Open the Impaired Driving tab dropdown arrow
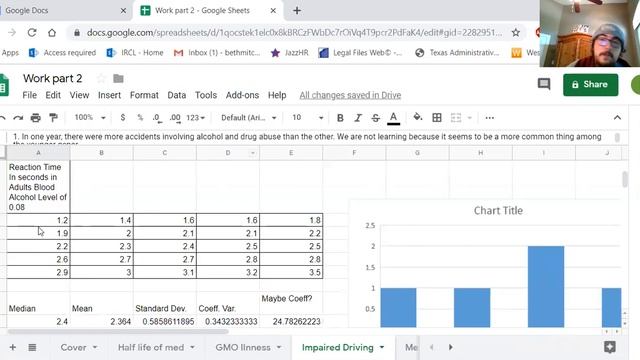Image resolution: width=640 pixels, height=360 pixels. (382, 348)
